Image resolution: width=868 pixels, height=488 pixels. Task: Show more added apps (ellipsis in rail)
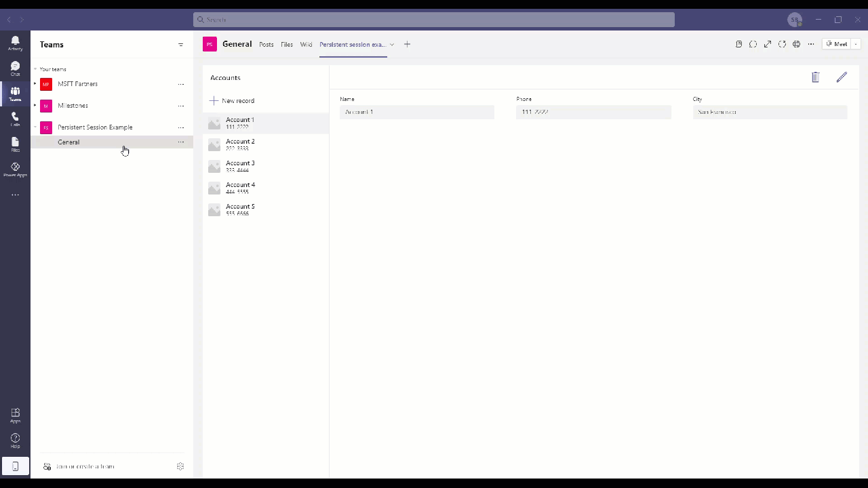(15, 195)
